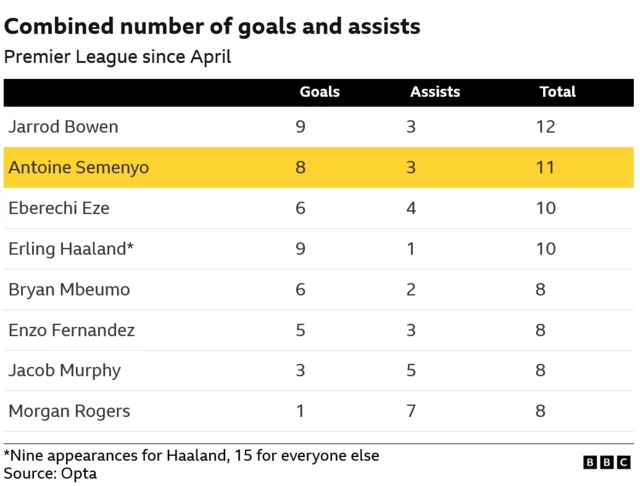640x486 pixels.
Task: Click the Assists column header
Action: [x=435, y=91]
